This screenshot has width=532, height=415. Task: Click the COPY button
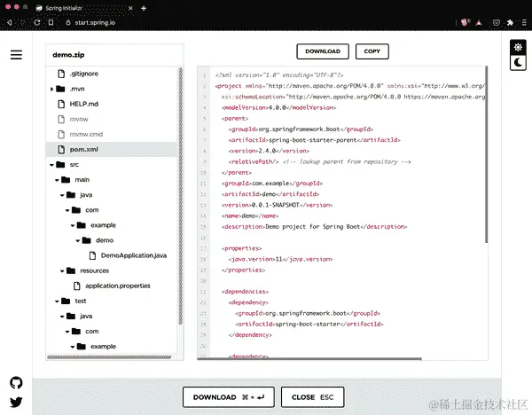(372, 51)
